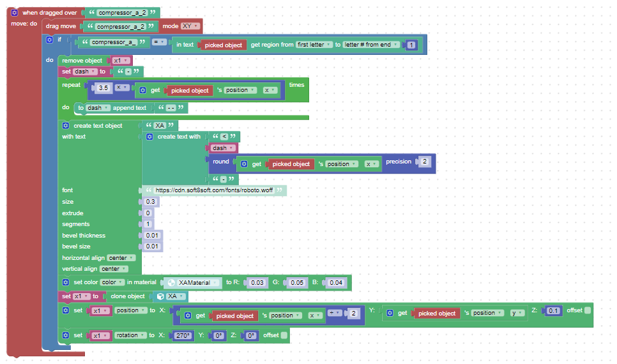
Task: Open the division operator dropdown
Action: pos(335,313)
